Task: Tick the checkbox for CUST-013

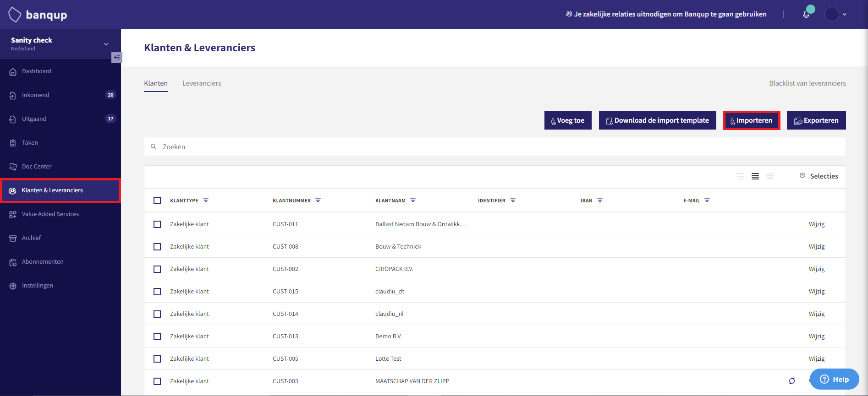Action: pos(157,336)
